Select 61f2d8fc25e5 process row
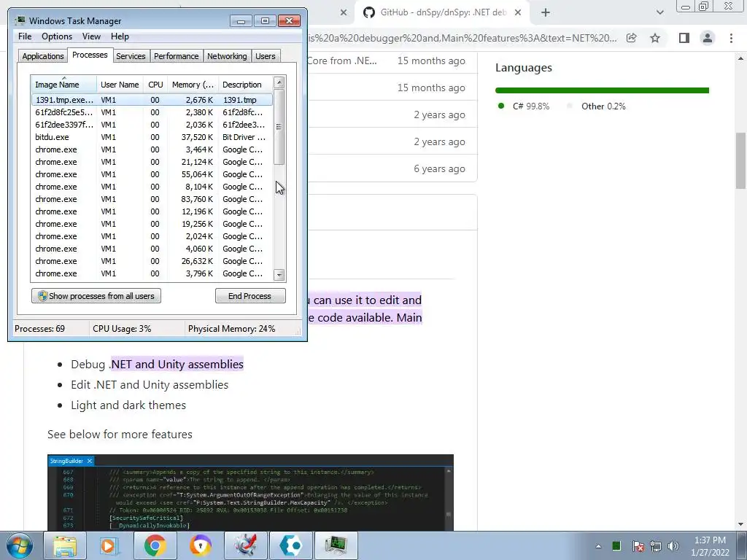 click(152, 112)
